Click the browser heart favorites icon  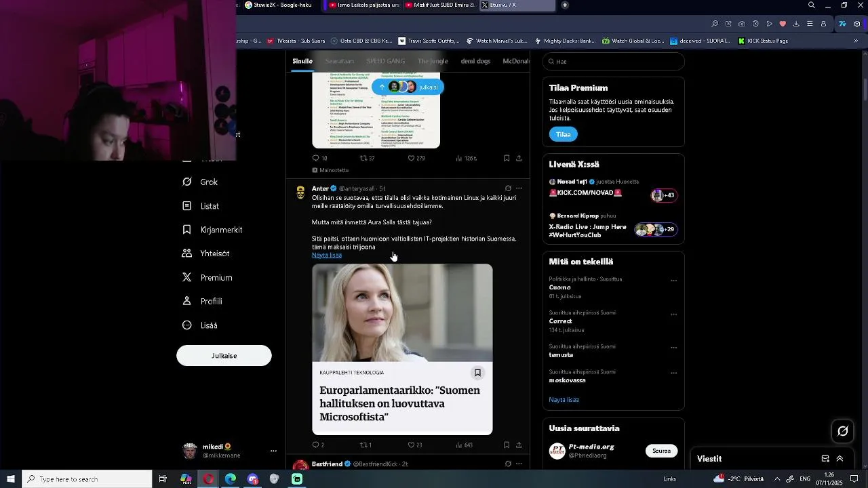[783, 24]
